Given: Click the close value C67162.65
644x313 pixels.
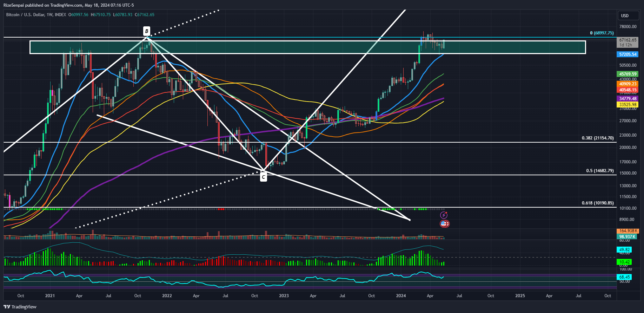Looking at the screenshot, I should click(145, 15).
